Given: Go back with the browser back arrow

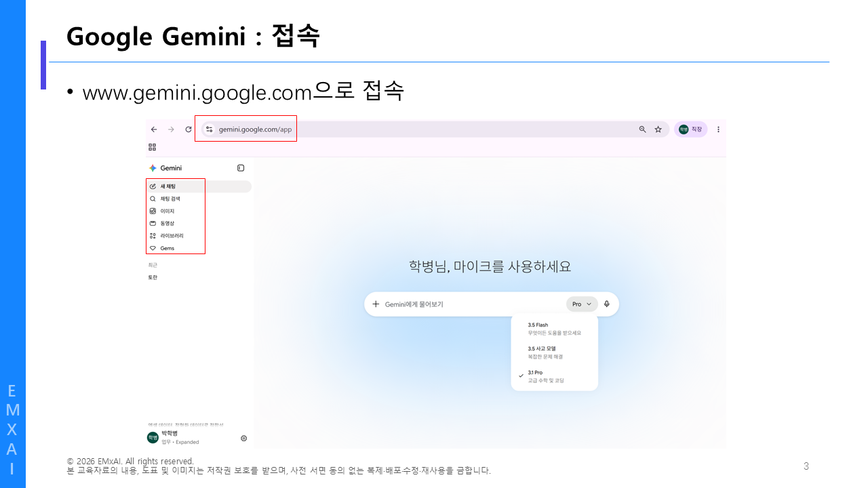Looking at the screenshot, I should click(154, 129).
